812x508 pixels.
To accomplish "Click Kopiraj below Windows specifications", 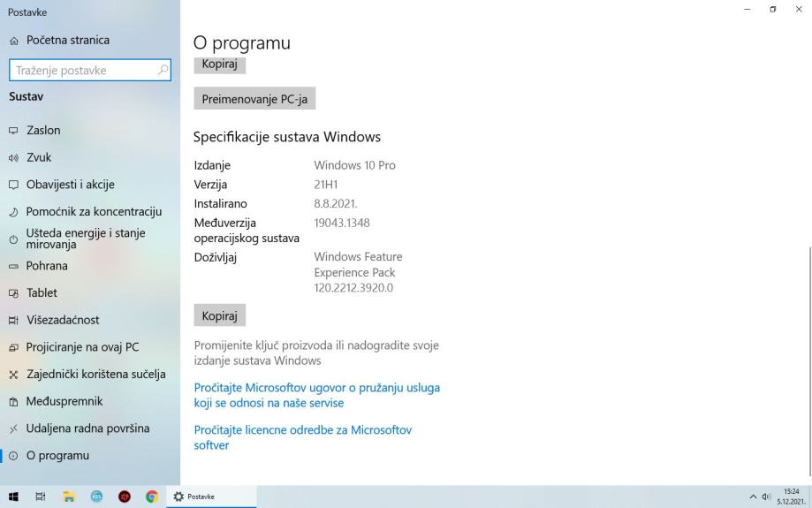I will 220,315.
